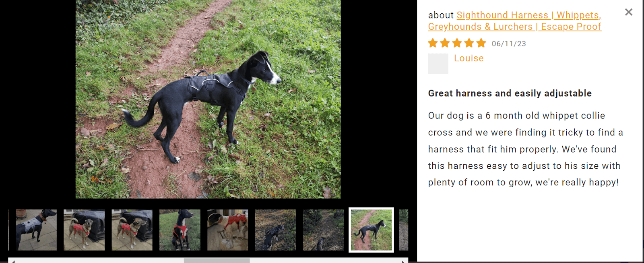Viewport: 644px width, 263px height.
Task: Select thumbnail of dog lying indoors in red harness
Action: click(x=228, y=230)
